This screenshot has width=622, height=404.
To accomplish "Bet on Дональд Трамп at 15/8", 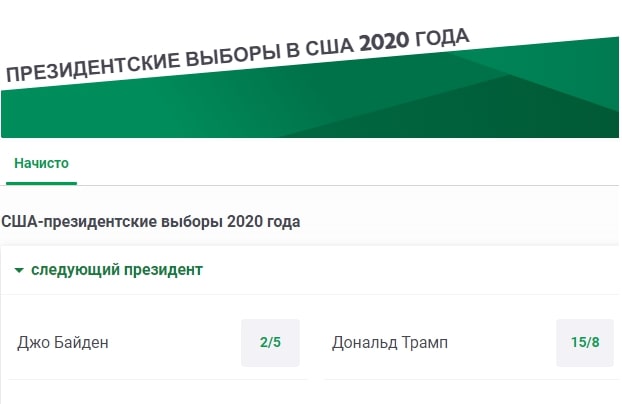I will click(x=585, y=343).
